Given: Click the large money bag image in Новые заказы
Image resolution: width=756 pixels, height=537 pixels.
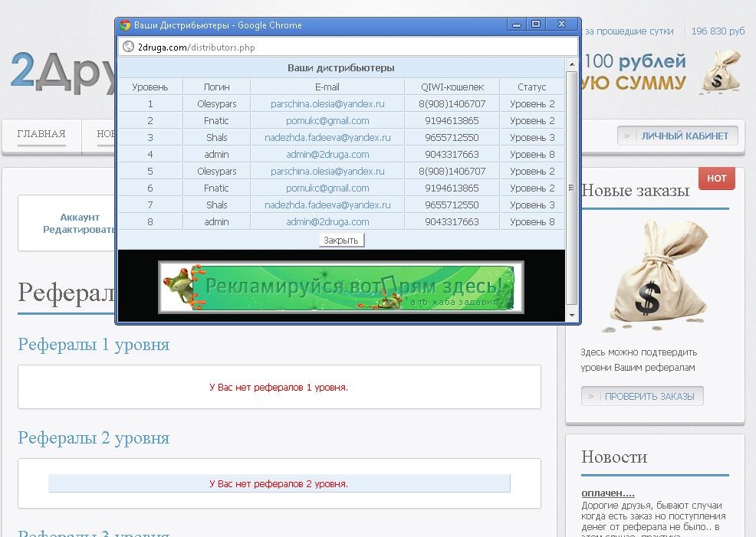Looking at the screenshot, I should [x=656, y=274].
